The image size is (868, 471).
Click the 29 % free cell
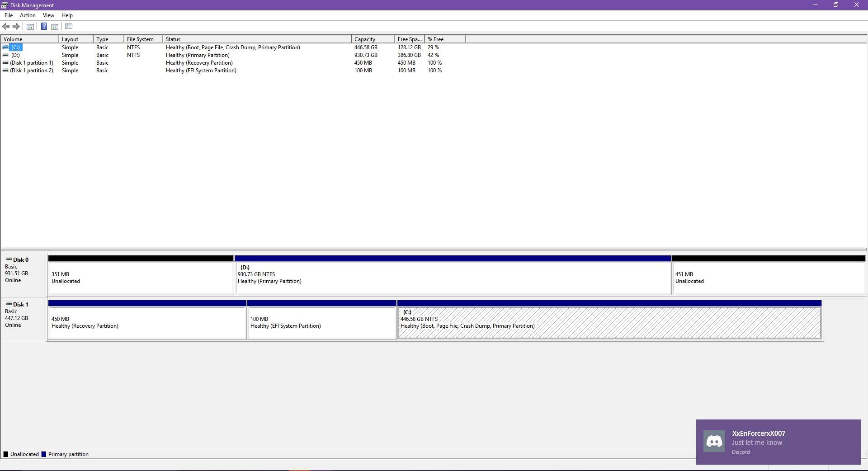433,47
